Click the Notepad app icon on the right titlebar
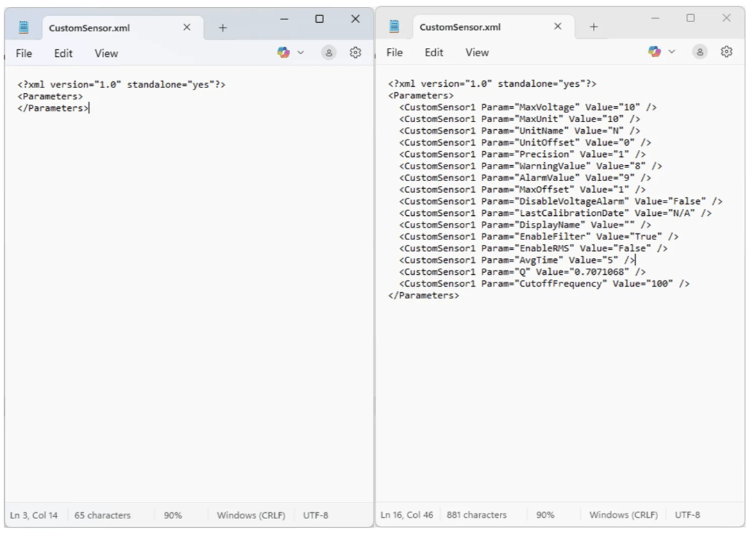The height and width of the screenshot is (533, 756). point(394,26)
